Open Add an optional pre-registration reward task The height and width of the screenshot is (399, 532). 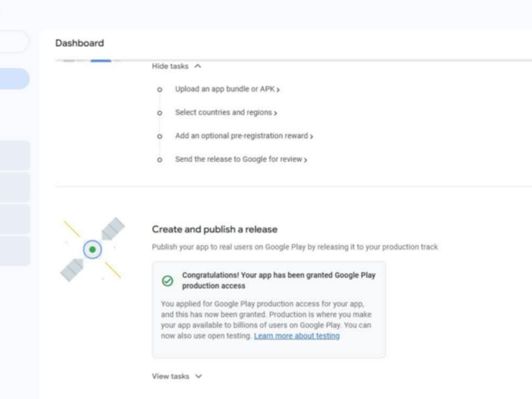(244, 136)
